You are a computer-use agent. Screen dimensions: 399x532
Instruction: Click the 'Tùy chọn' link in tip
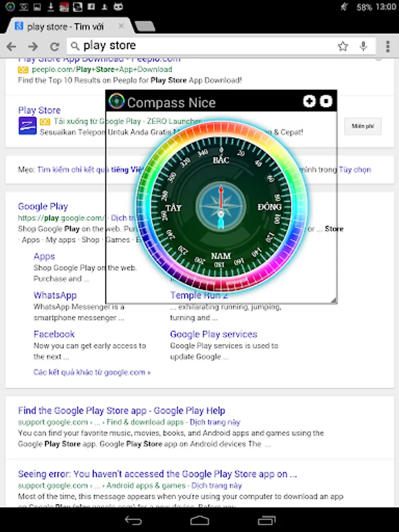tap(355, 169)
